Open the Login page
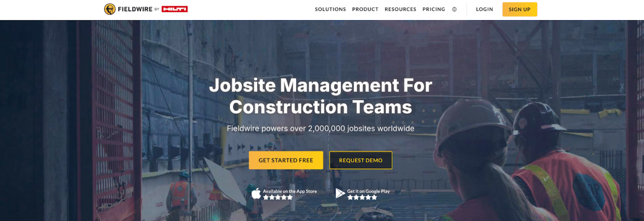Viewport: 644px width, 221px height. (484, 9)
